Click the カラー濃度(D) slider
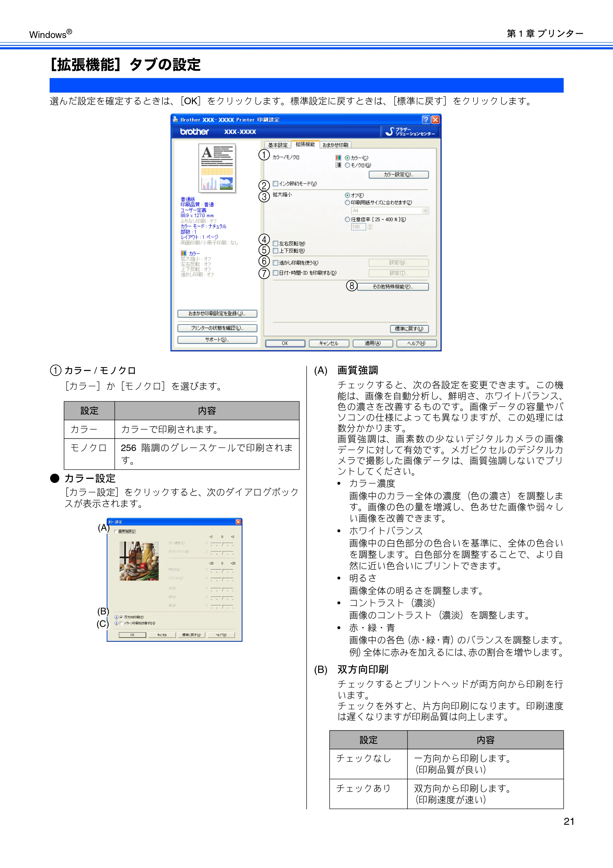The image size is (613, 868). [222, 544]
